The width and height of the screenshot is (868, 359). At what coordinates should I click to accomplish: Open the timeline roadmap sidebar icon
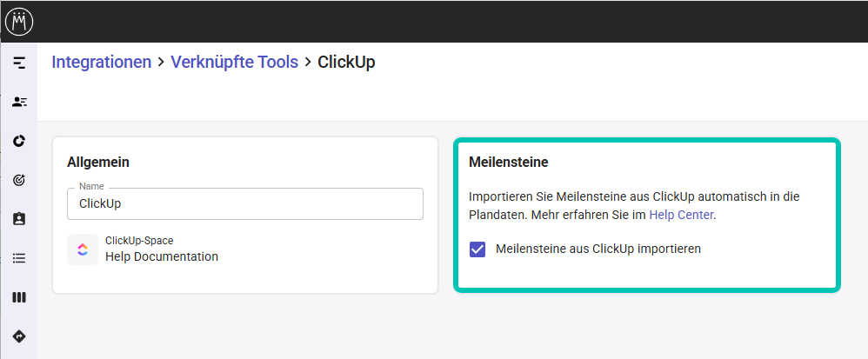[19, 63]
